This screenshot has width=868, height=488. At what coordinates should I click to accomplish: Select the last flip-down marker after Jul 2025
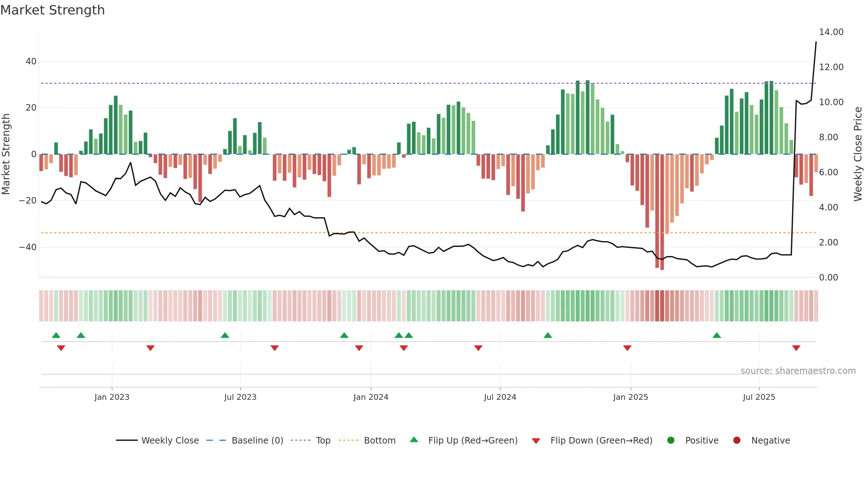pos(796,348)
